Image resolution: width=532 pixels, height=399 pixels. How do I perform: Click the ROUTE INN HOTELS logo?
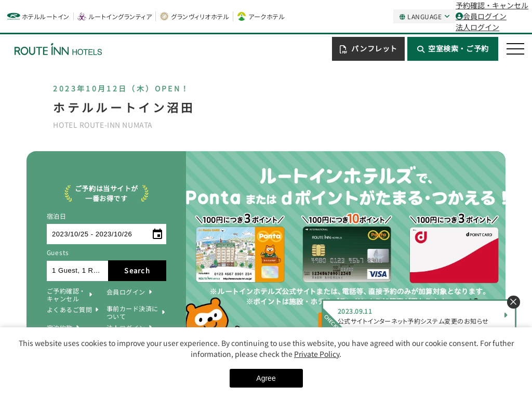pos(58,50)
